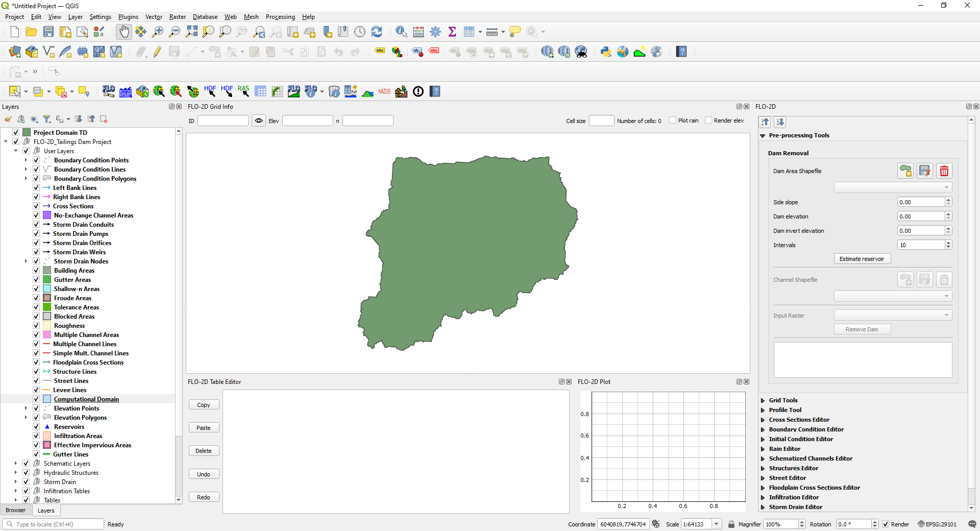The width and height of the screenshot is (980, 531).
Task: Click the Zoom In magnifier tool
Action: (158, 32)
